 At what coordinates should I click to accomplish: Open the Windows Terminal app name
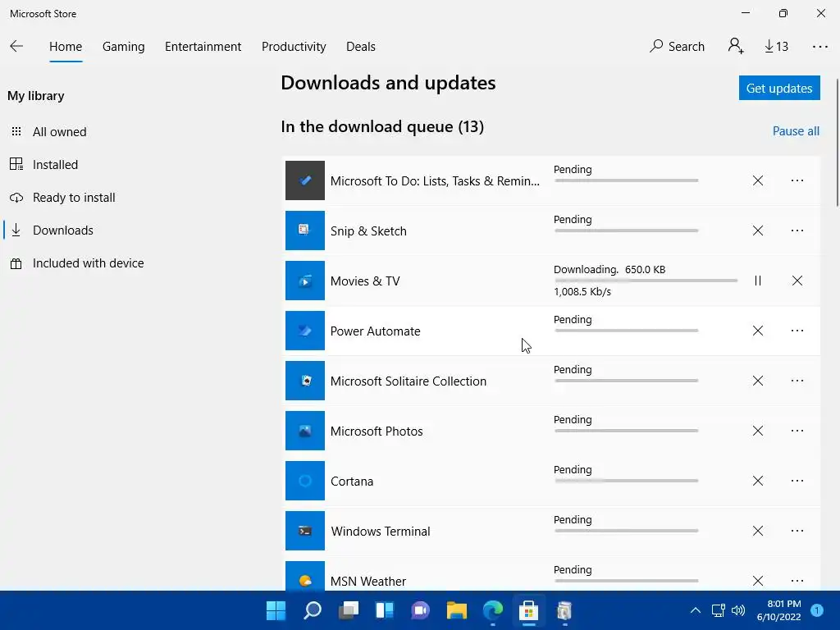point(381,532)
